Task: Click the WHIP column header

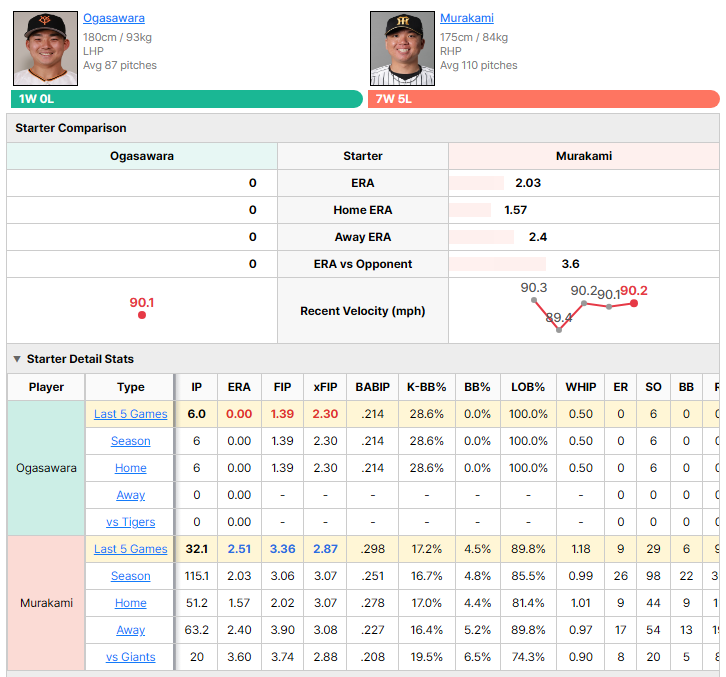Action: [x=581, y=387]
